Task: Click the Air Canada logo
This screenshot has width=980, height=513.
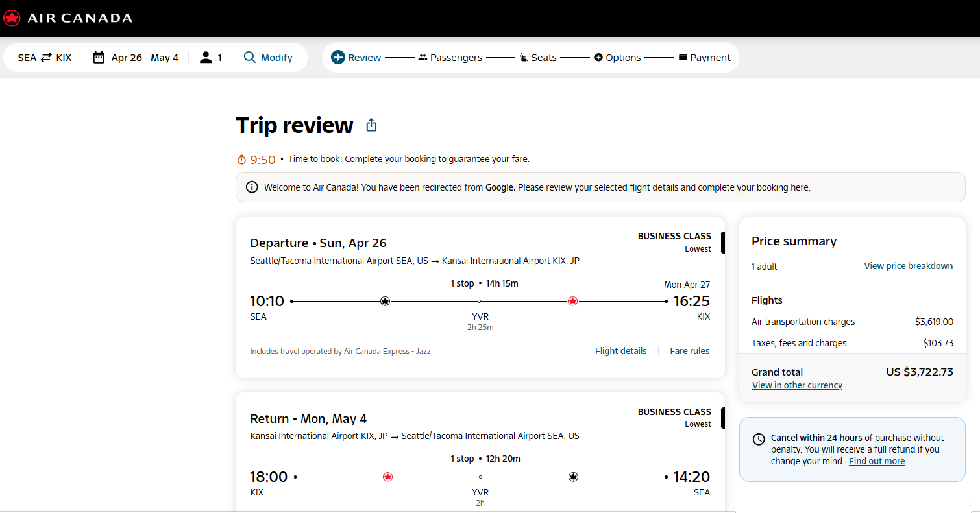Action: (x=12, y=18)
